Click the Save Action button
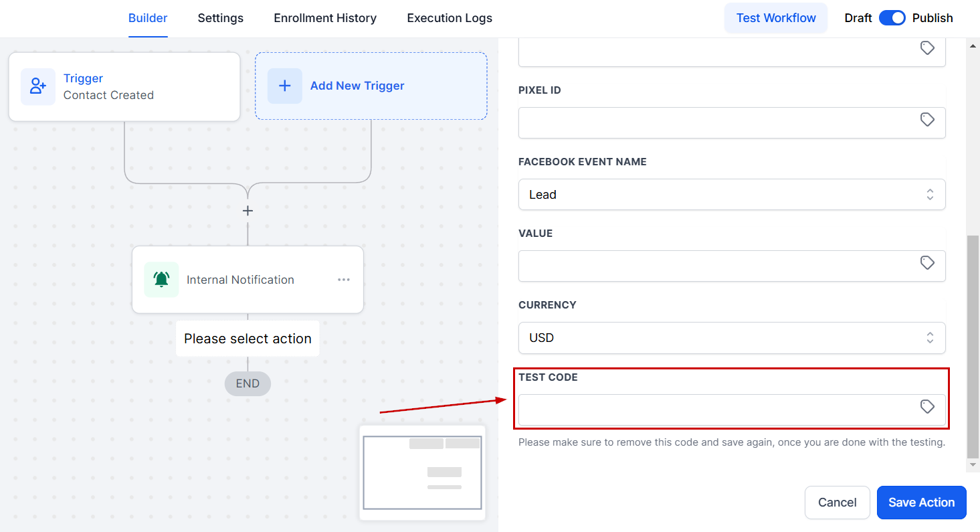The height and width of the screenshot is (532, 980). [x=922, y=503]
